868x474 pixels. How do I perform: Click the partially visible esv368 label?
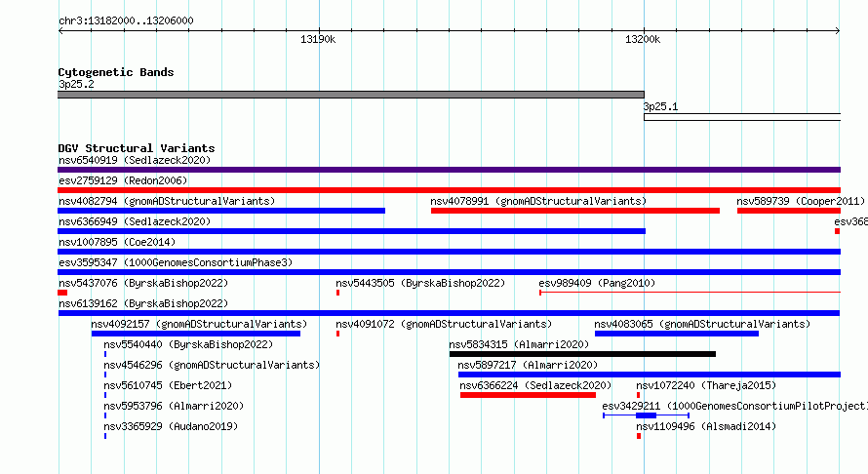point(850,221)
